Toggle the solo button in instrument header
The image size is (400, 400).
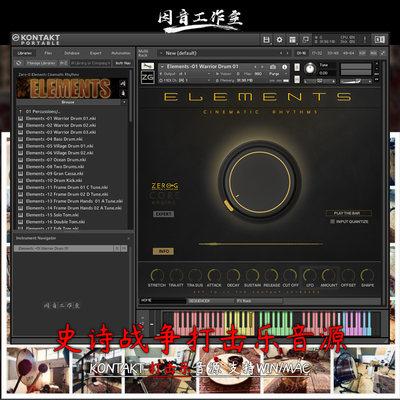[x=297, y=67]
